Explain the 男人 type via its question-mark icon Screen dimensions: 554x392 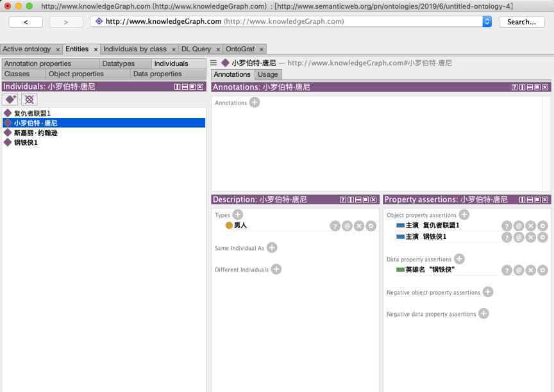coord(335,226)
